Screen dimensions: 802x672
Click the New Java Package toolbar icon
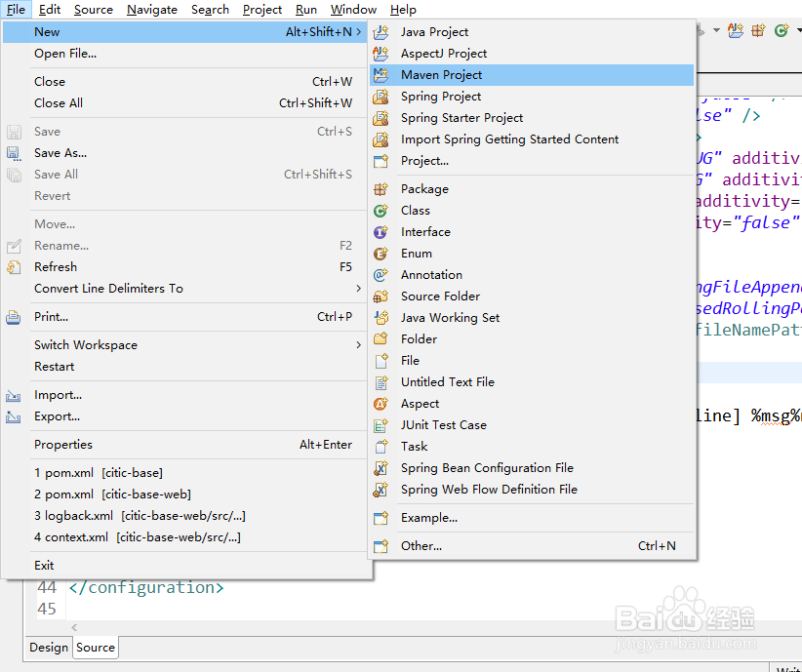[758, 30]
